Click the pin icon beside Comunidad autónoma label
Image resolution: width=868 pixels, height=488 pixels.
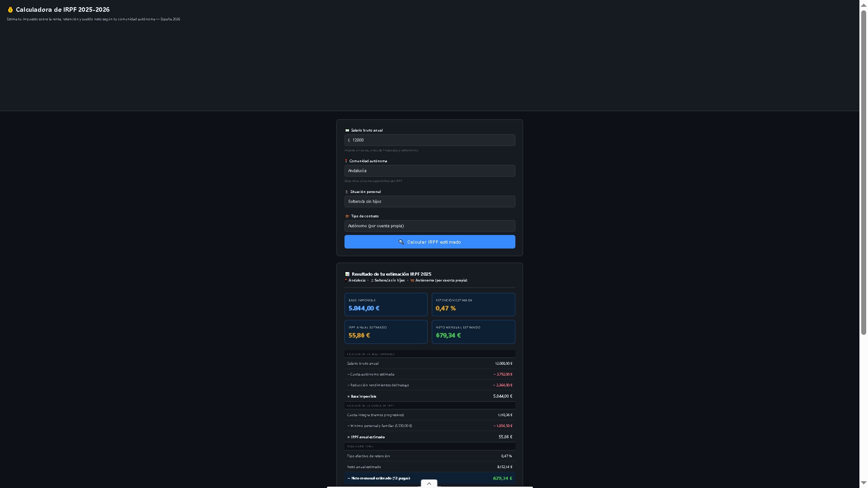pos(346,161)
